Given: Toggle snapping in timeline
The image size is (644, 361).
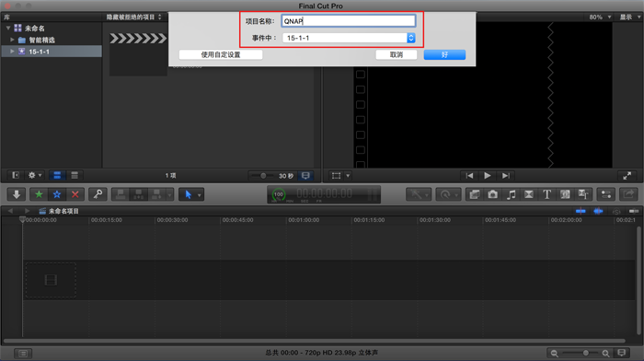Looking at the screenshot, I should pyautogui.click(x=633, y=211).
